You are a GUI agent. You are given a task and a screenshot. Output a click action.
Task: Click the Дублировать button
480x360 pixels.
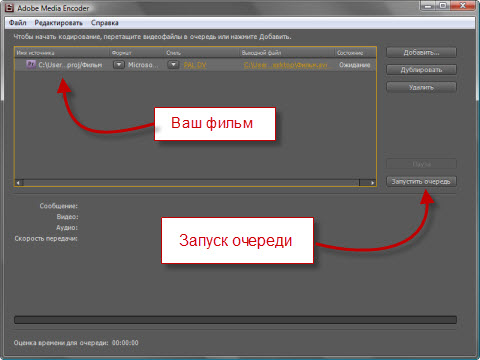pyautogui.click(x=421, y=70)
